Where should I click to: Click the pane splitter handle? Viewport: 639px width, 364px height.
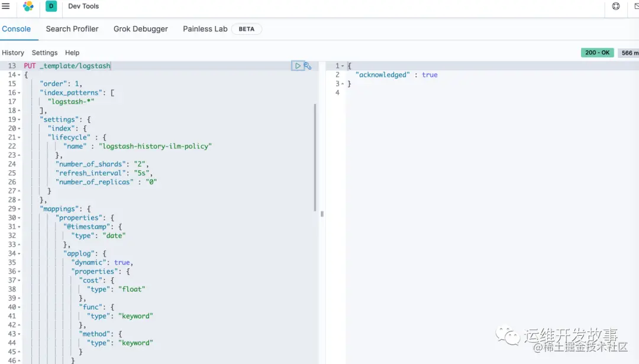coord(322,214)
